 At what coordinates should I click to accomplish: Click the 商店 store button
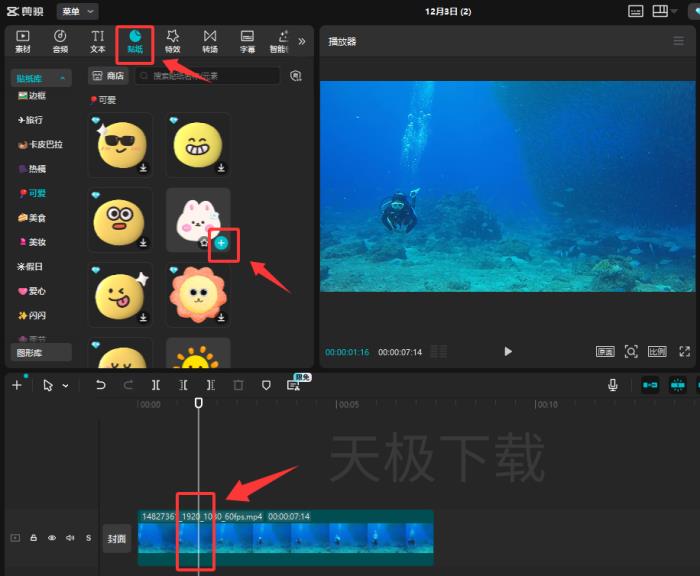pos(107,75)
